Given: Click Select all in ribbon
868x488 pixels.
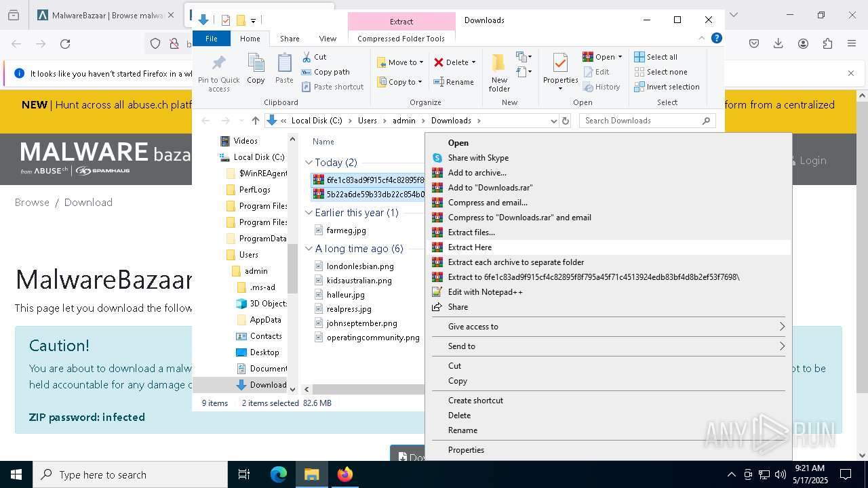Looking at the screenshot, I should pyautogui.click(x=656, y=57).
